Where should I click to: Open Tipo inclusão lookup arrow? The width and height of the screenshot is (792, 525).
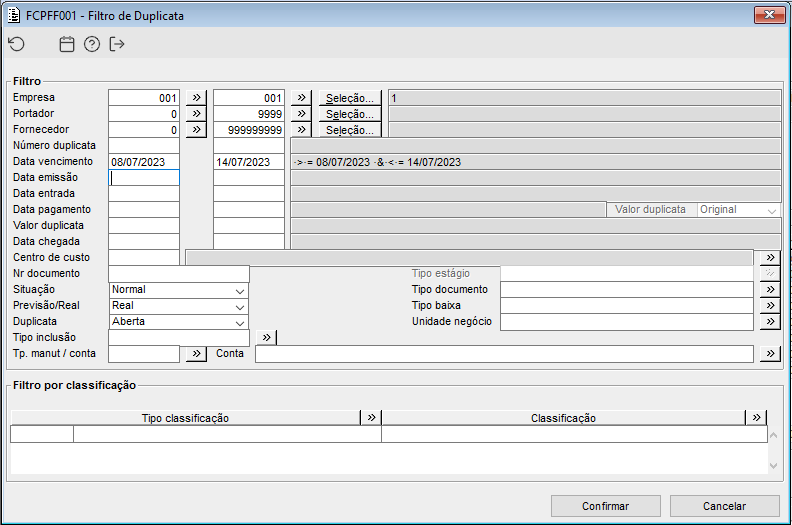coord(267,338)
